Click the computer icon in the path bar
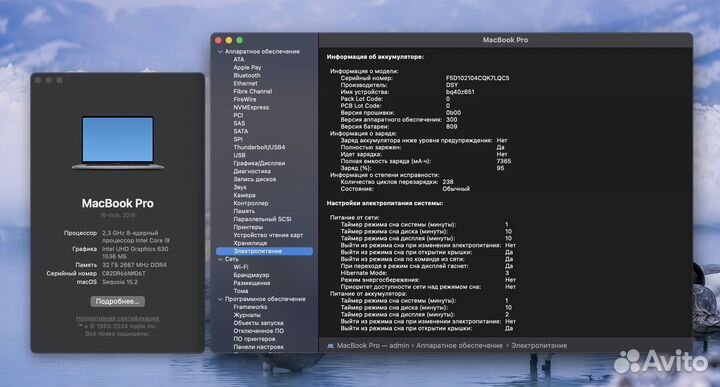Screen dimensions: 720x387 pos(330,346)
